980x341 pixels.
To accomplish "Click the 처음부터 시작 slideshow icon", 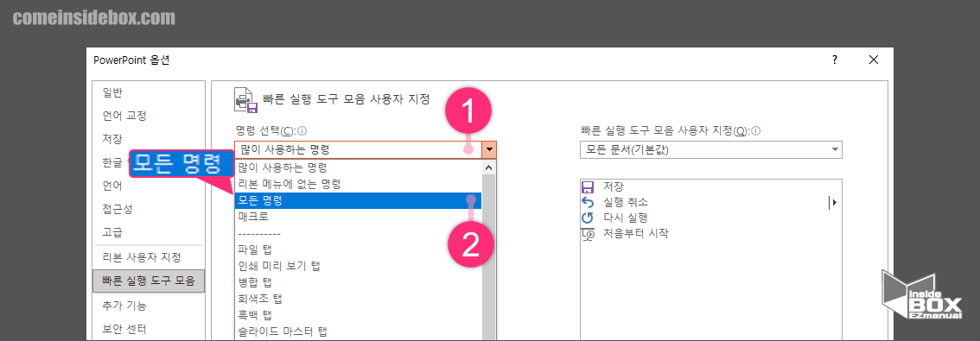I will coord(588,234).
